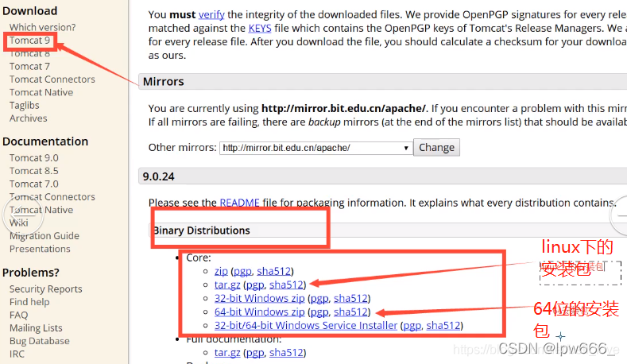Open Security Reports page
Screen dimensions: 627x364
click(x=46, y=288)
